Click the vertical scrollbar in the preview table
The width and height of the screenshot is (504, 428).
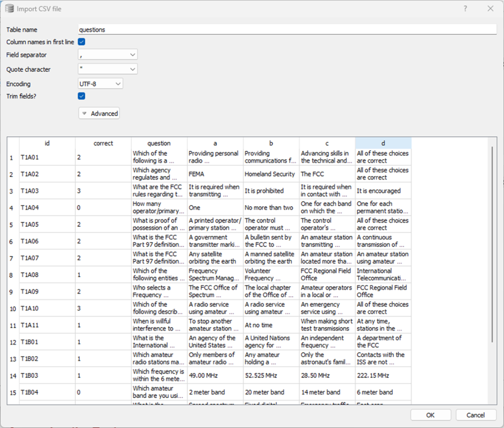pos(492,244)
